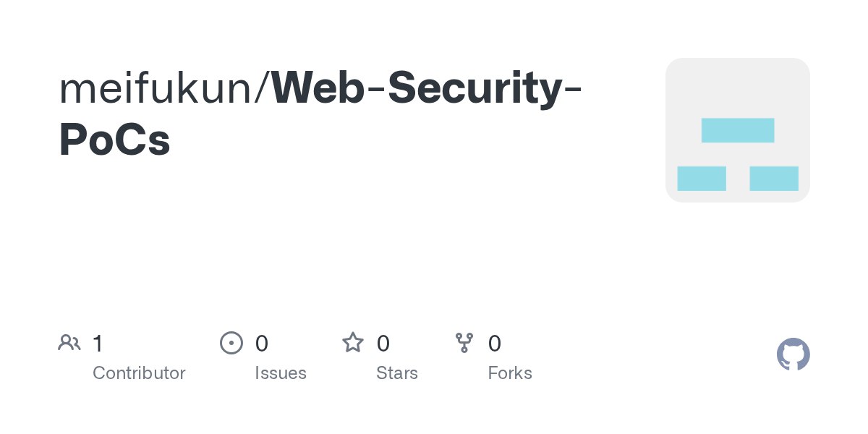The height and width of the screenshot is (434, 868).
Task: Click the bottom-left teal avatar block
Action: (x=702, y=178)
